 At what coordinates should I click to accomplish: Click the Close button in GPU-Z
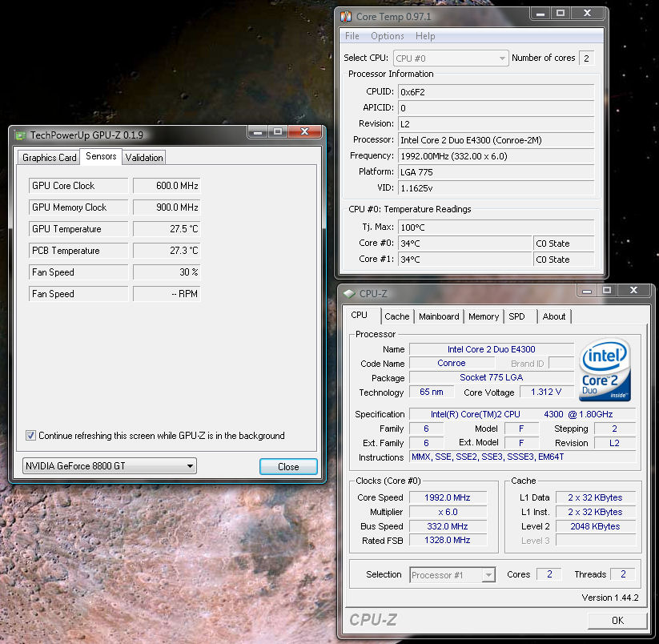(288, 467)
